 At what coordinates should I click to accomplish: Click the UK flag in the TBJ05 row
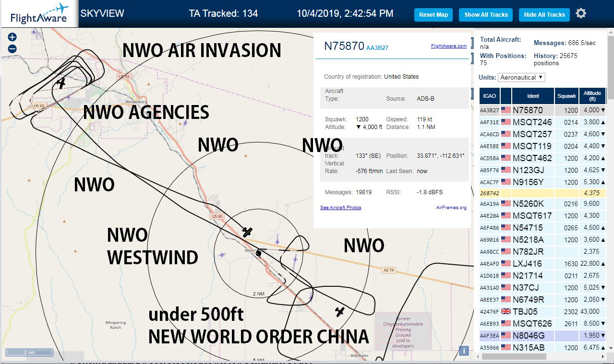(506, 312)
